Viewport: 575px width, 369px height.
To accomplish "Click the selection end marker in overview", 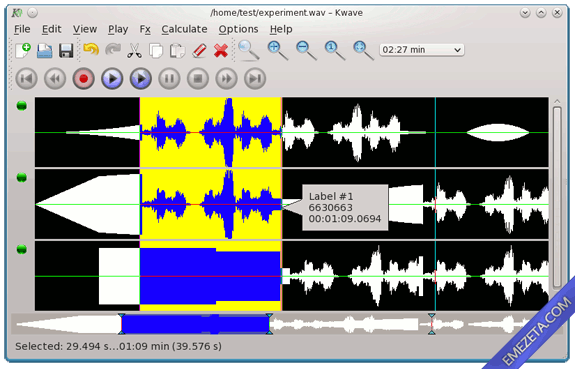I will coord(269,324).
